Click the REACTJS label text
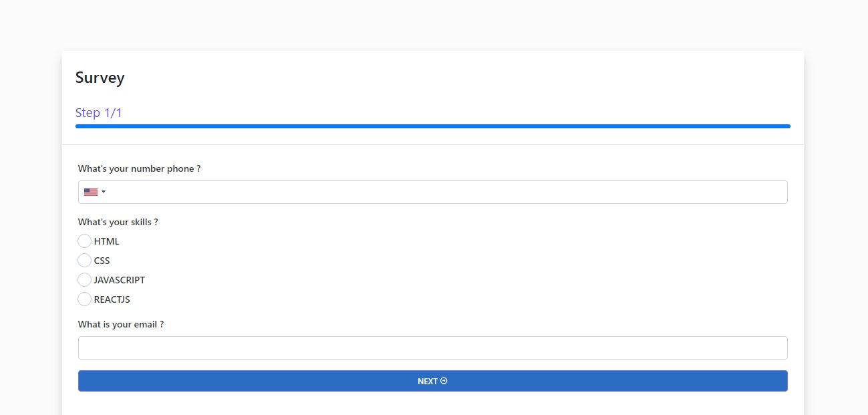The width and height of the screenshot is (868, 415). (112, 299)
